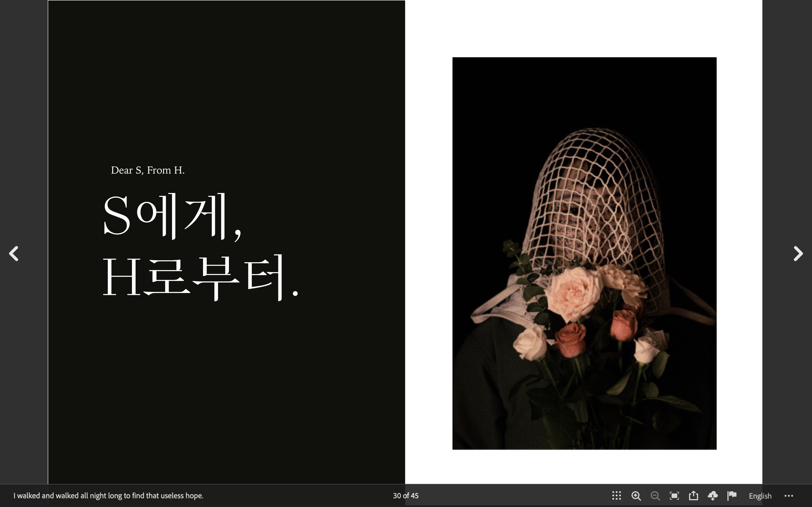This screenshot has height=507, width=812.
Task: Toggle fullscreen view mode
Action: 674,496
